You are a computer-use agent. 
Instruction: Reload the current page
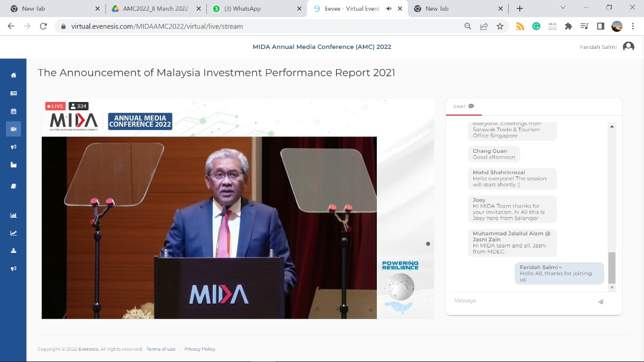(x=43, y=26)
